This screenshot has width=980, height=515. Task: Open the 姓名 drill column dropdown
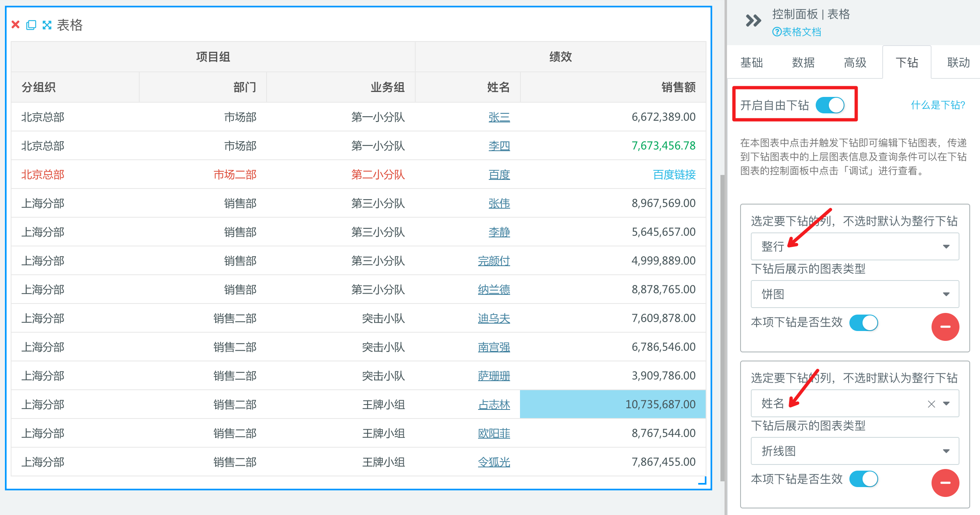click(x=855, y=403)
